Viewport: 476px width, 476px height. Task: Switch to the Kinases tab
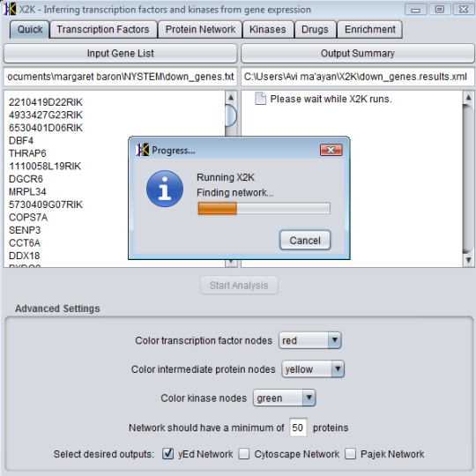(x=267, y=29)
